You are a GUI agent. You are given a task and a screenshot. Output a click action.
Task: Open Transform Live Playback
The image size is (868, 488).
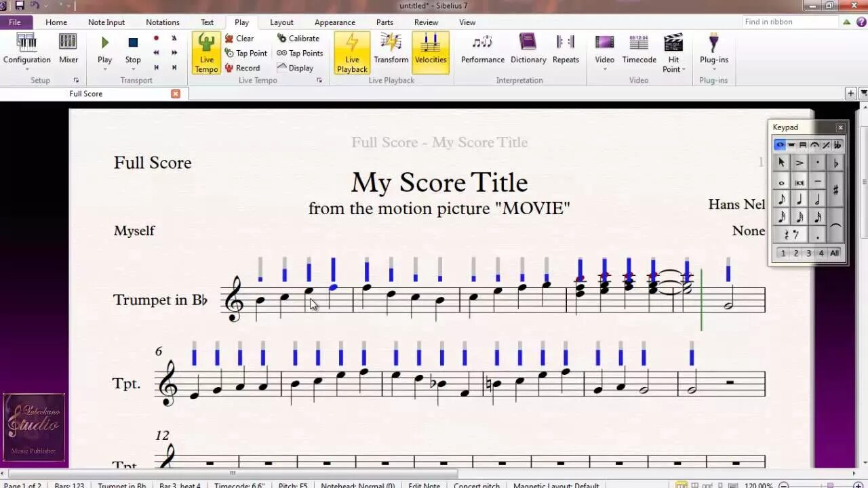(x=391, y=49)
